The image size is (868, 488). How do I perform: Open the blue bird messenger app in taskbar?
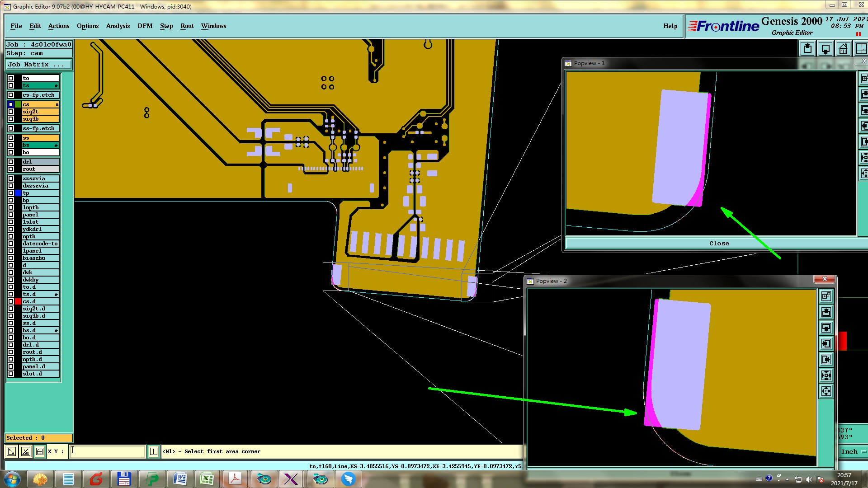coord(348,479)
